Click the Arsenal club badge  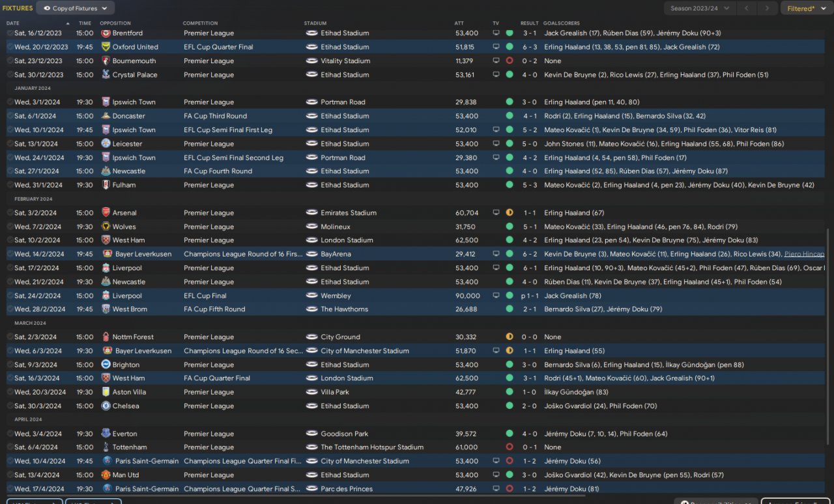(x=106, y=213)
